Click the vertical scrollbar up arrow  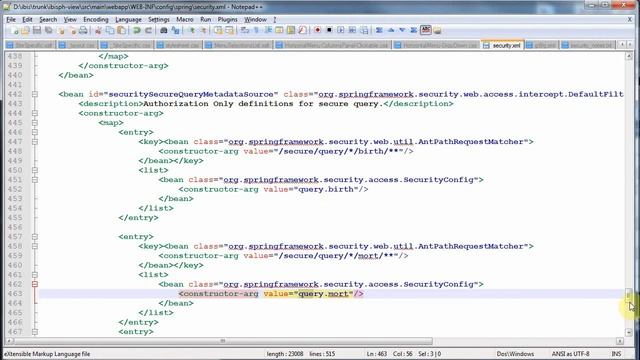click(629, 56)
